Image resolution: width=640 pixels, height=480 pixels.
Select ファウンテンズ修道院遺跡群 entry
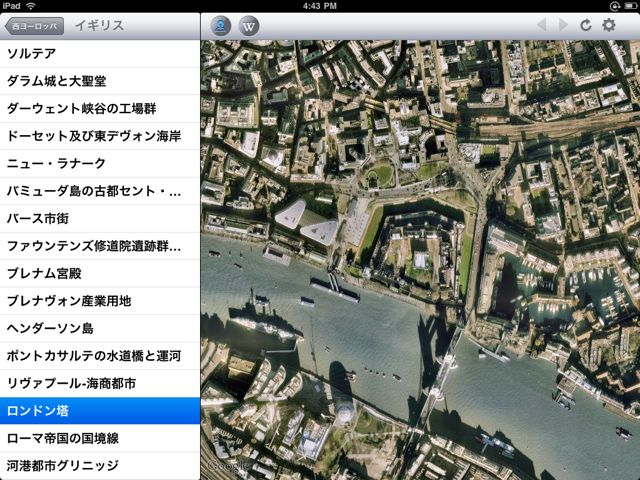100,246
